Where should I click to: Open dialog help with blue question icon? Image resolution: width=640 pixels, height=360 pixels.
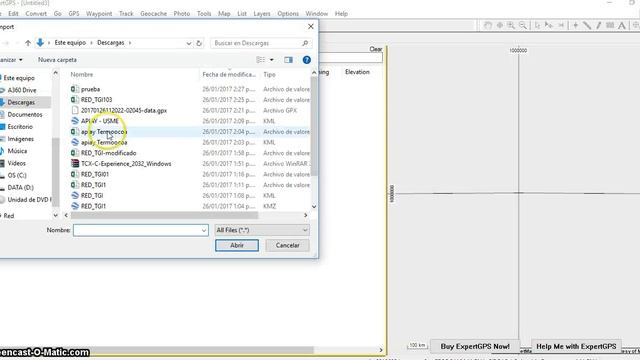click(307, 60)
